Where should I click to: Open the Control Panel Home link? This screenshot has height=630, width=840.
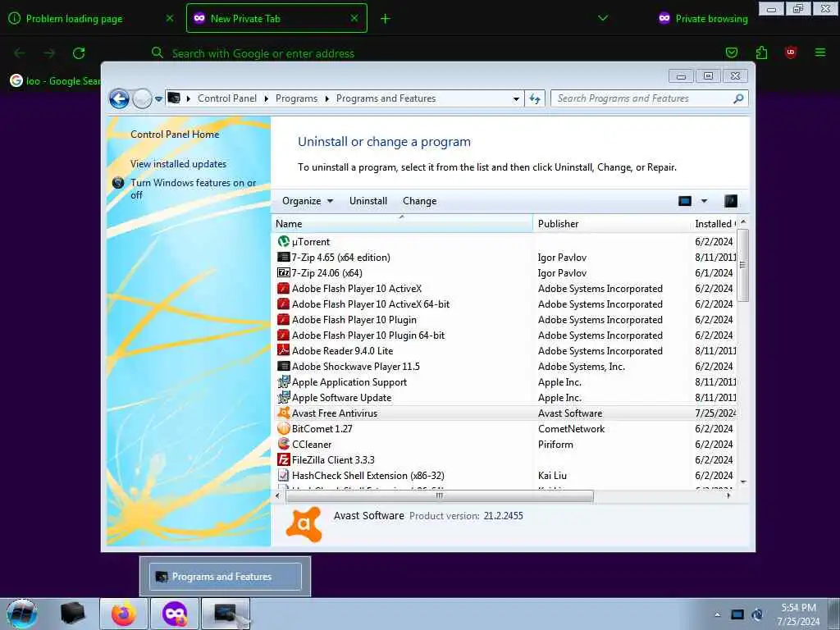point(175,135)
